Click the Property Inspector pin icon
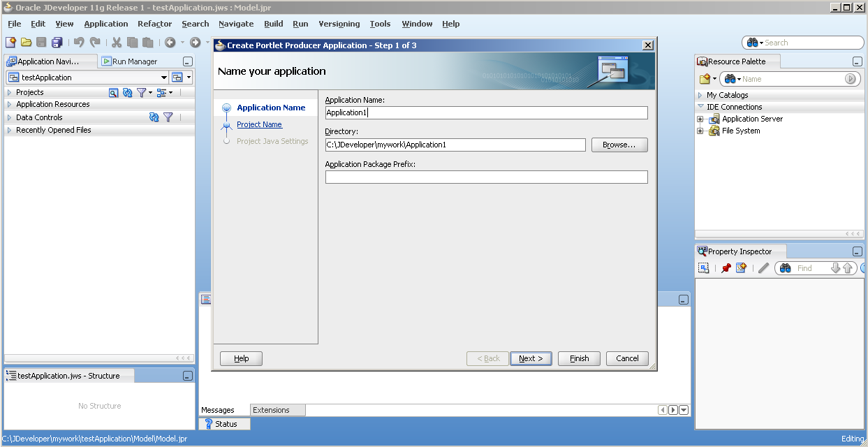 click(726, 268)
